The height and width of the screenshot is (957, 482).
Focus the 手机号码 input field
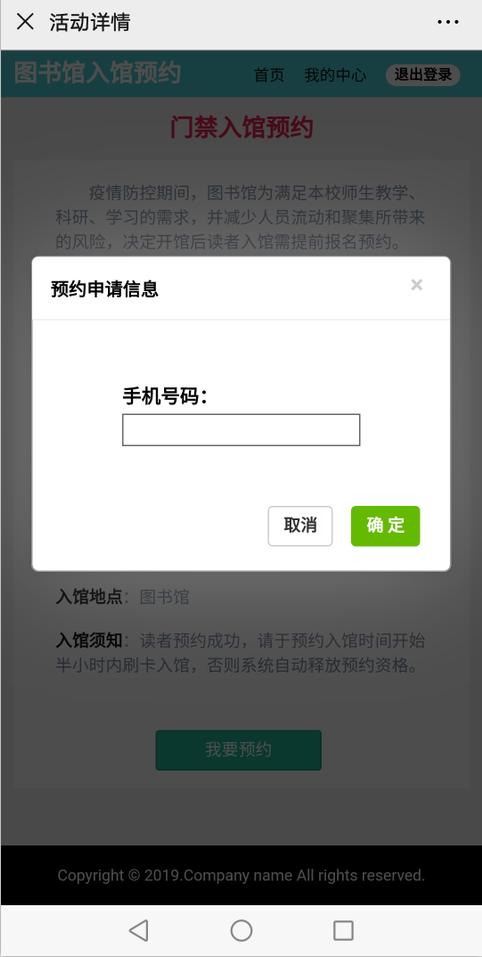(x=241, y=430)
